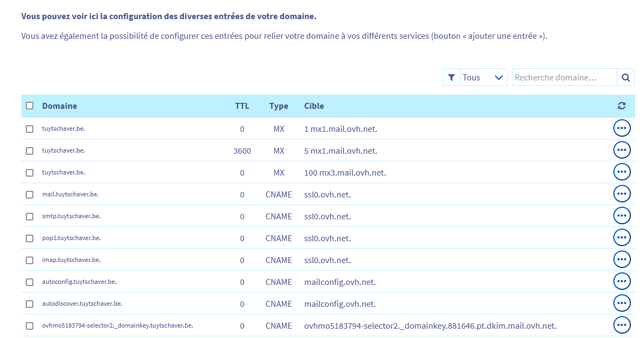Click 'ssl0.ovh.net.' in the smtp row
The image size is (644, 338).
click(x=327, y=217)
